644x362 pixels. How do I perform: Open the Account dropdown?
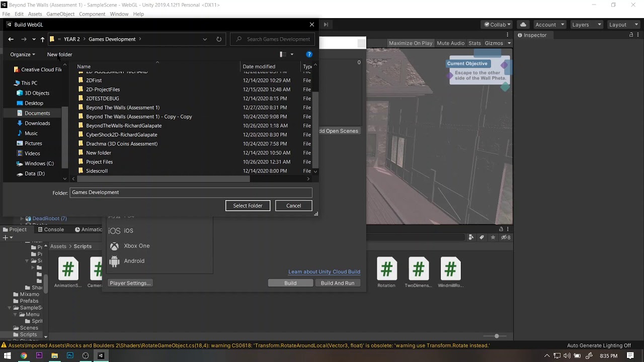pyautogui.click(x=549, y=25)
